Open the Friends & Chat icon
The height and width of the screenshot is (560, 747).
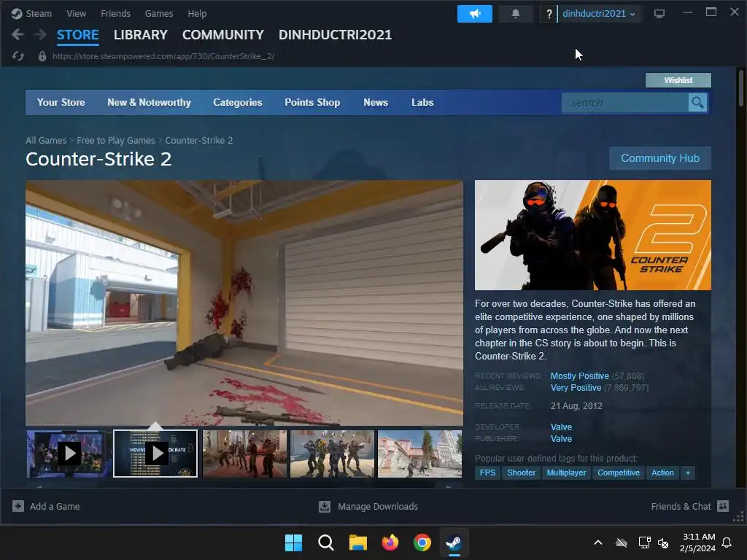click(723, 506)
